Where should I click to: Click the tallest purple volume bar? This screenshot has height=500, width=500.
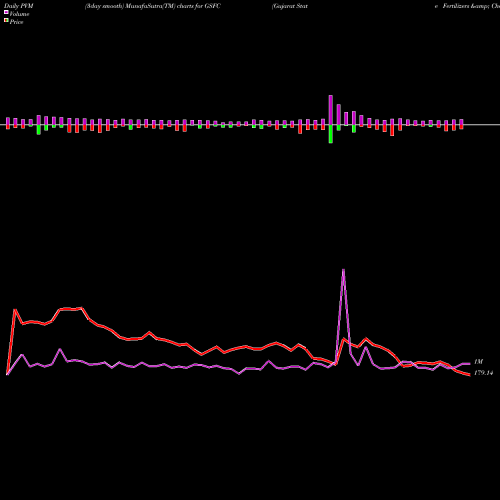(331, 110)
